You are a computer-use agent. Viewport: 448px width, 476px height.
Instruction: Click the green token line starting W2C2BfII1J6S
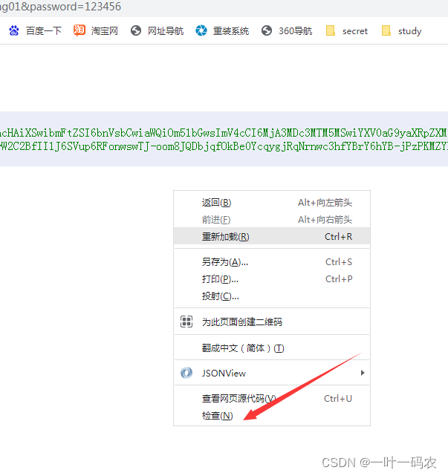(224, 146)
